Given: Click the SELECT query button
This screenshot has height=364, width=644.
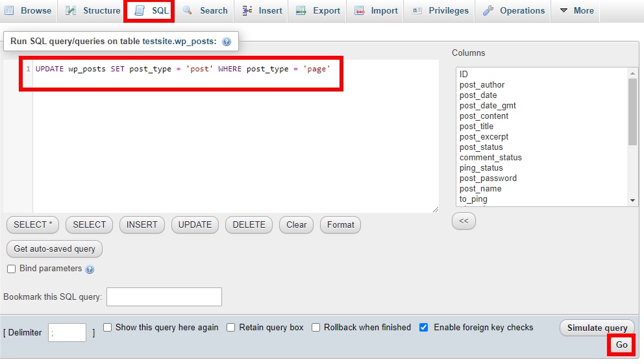Looking at the screenshot, I should click(x=89, y=225).
